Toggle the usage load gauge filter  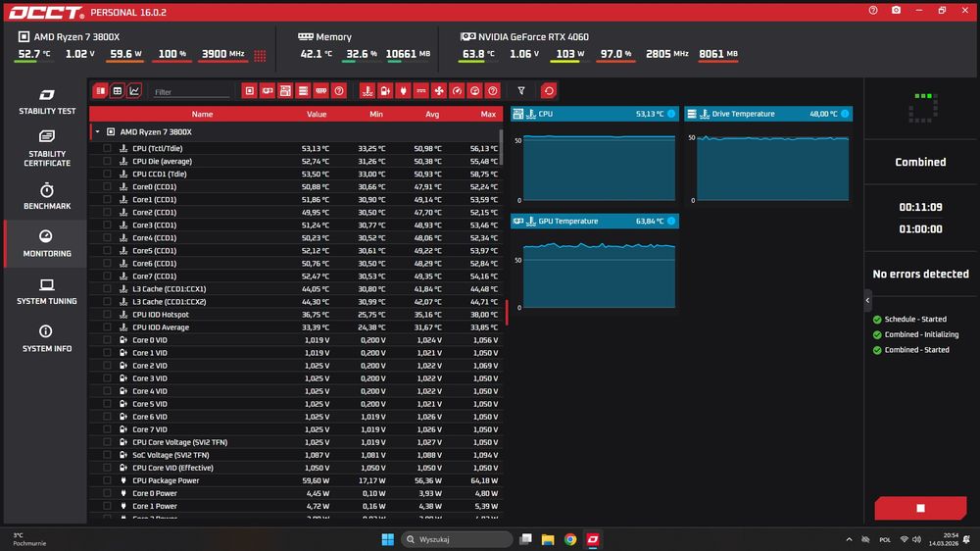(x=475, y=91)
